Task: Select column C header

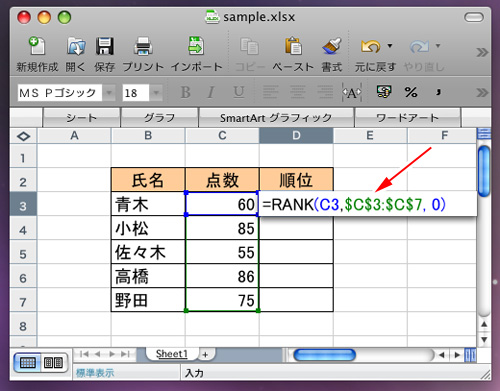Action: point(222,136)
